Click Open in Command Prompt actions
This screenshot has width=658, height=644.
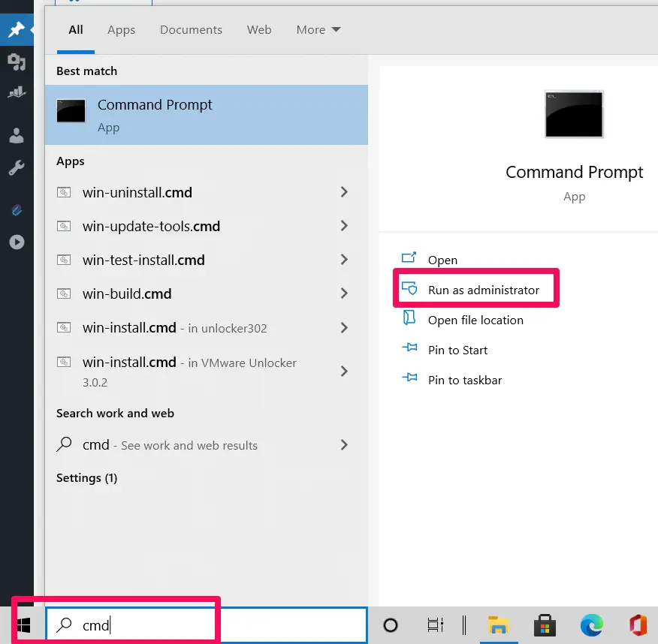click(442, 260)
